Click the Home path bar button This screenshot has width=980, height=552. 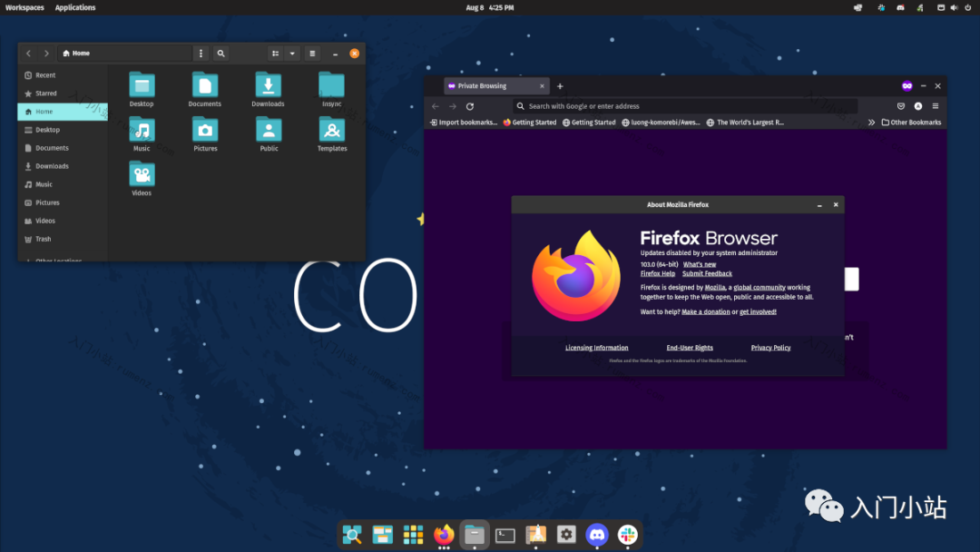coord(76,54)
